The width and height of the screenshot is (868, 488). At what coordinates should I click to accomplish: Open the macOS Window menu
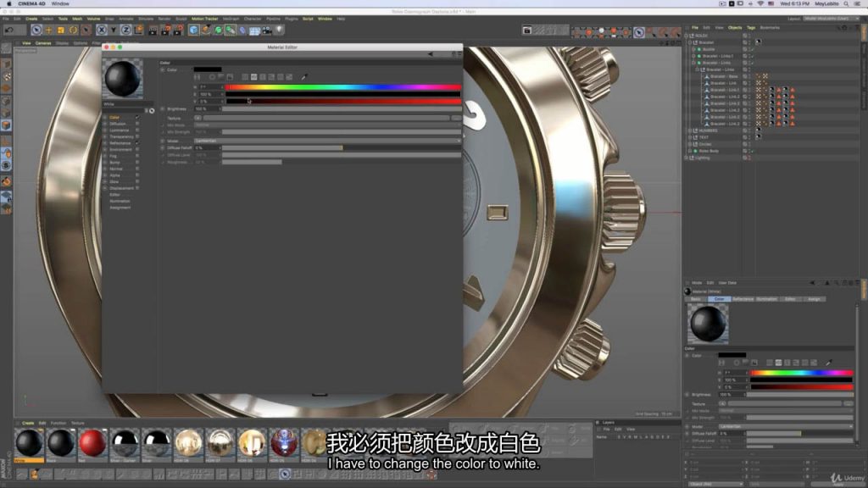(x=60, y=4)
